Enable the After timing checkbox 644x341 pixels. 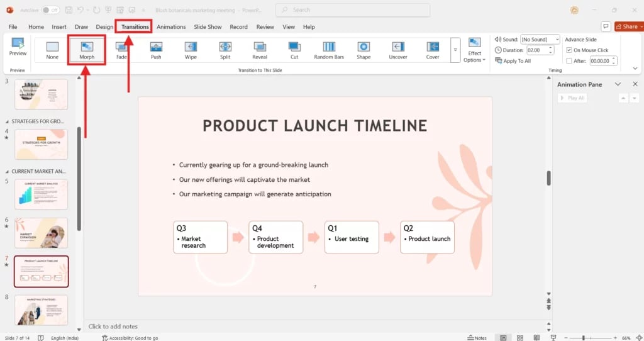[x=569, y=61]
